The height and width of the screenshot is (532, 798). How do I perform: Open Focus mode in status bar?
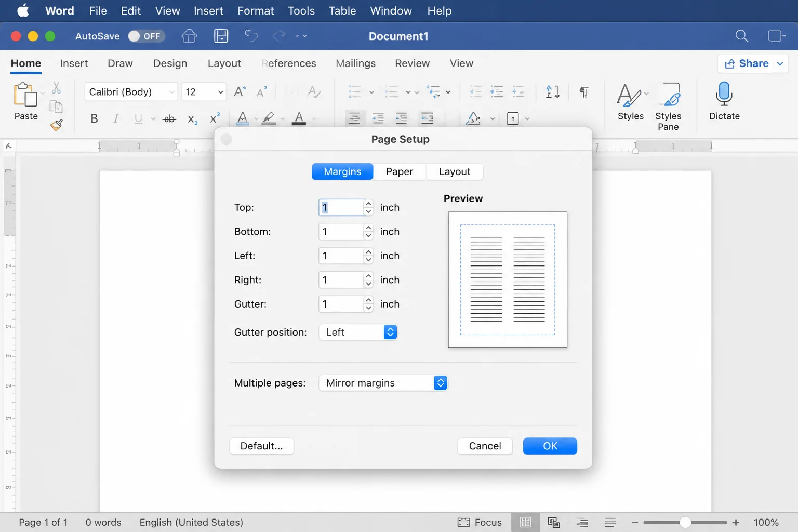pos(480,522)
